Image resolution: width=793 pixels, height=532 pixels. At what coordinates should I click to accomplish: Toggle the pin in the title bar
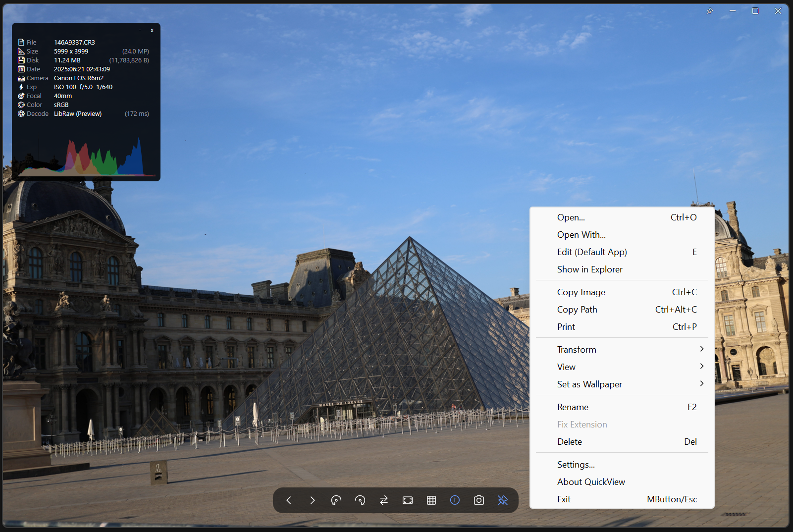(710, 10)
